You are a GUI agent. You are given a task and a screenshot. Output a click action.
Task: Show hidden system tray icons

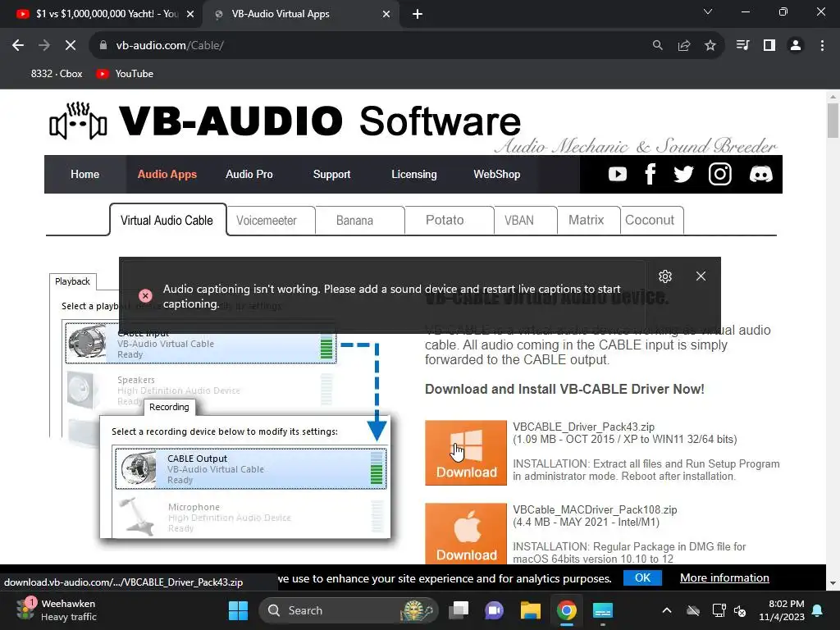pyautogui.click(x=666, y=610)
